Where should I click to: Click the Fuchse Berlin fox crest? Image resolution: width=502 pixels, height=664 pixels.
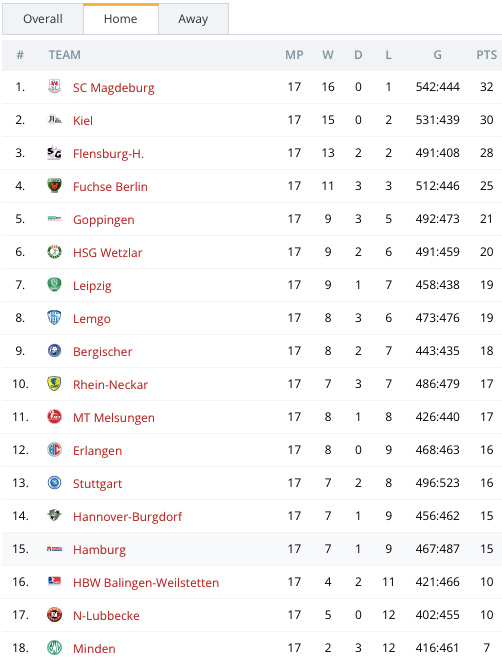pyautogui.click(x=54, y=186)
